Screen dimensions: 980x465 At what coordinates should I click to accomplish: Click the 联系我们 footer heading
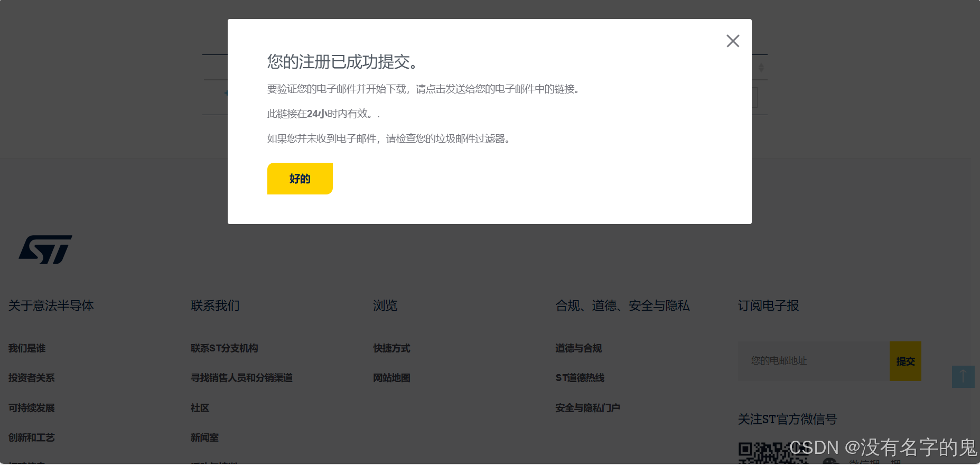[215, 305]
